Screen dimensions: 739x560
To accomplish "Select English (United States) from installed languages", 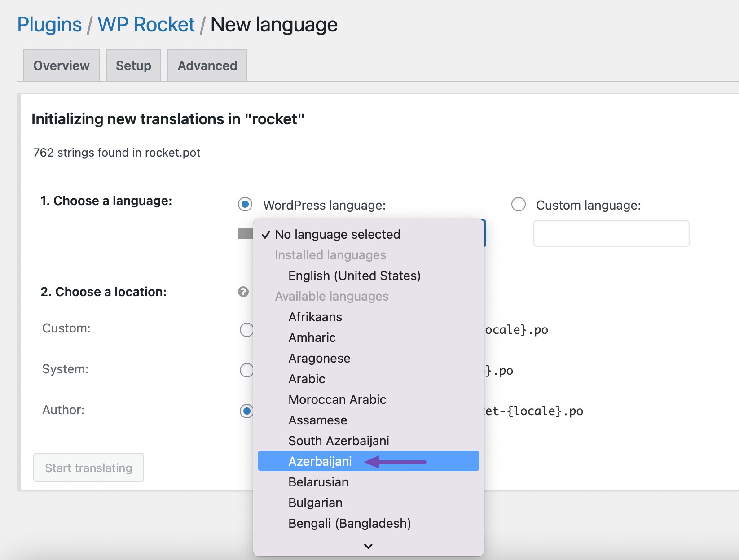I will (x=354, y=276).
